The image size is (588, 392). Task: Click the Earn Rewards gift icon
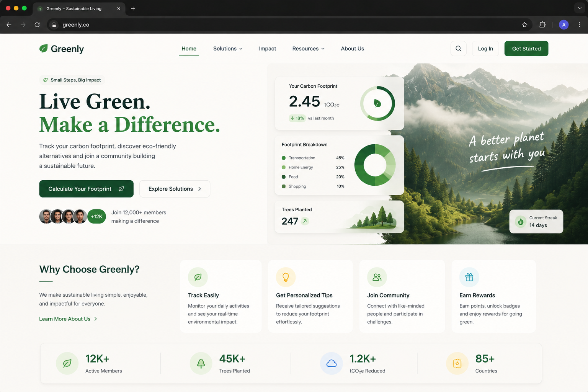[469, 277]
